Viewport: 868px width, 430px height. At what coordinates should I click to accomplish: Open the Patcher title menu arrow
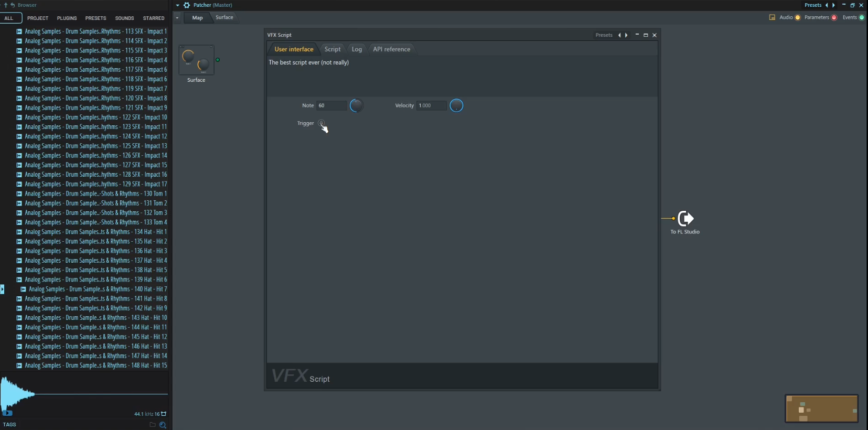pyautogui.click(x=178, y=5)
